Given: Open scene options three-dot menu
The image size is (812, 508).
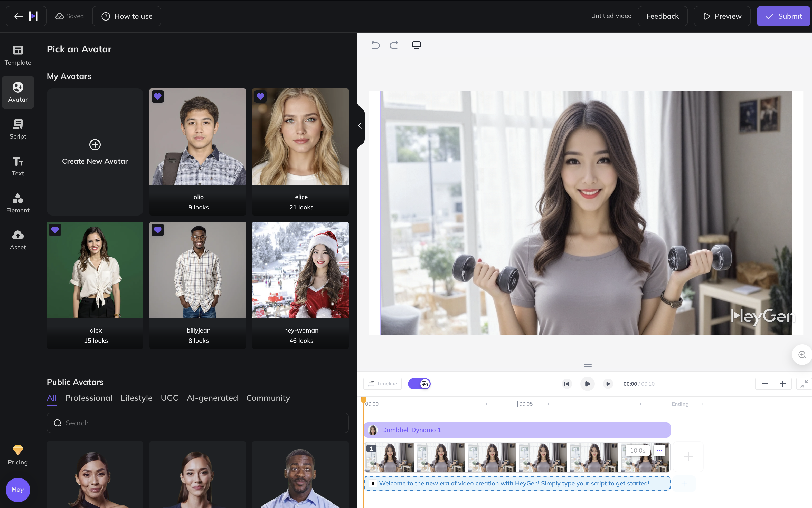Looking at the screenshot, I should [659, 450].
